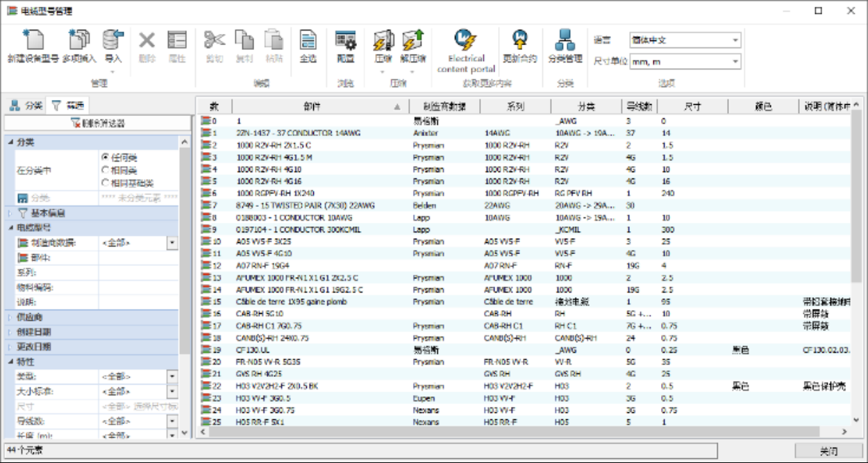Open the 尺寸单位 mm, m dropdown
868x463 pixels.
click(x=684, y=62)
